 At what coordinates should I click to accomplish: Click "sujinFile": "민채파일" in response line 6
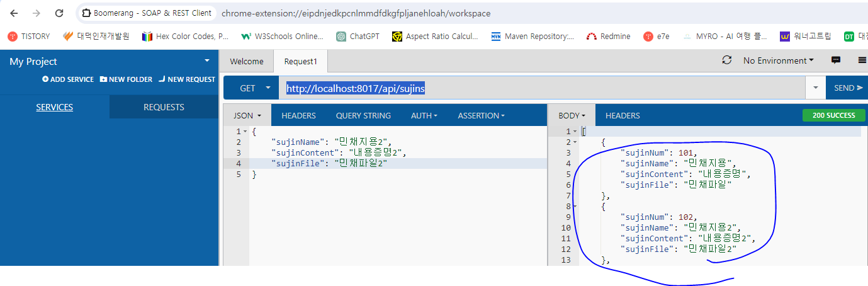point(676,185)
